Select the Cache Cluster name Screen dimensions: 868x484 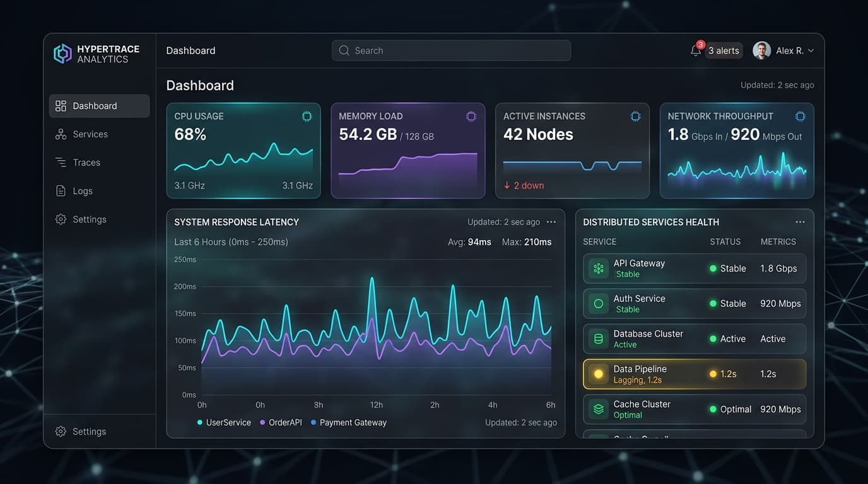click(x=642, y=405)
